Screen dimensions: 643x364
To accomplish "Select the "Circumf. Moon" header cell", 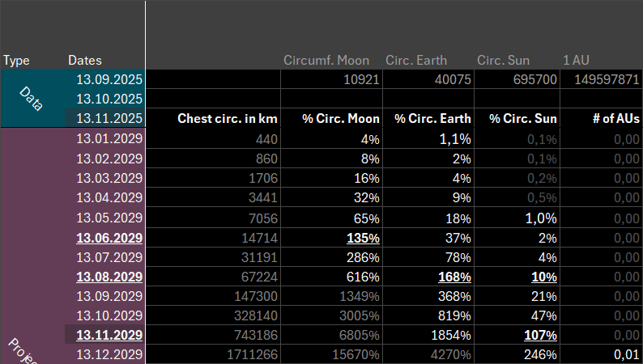I will click(326, 61).
